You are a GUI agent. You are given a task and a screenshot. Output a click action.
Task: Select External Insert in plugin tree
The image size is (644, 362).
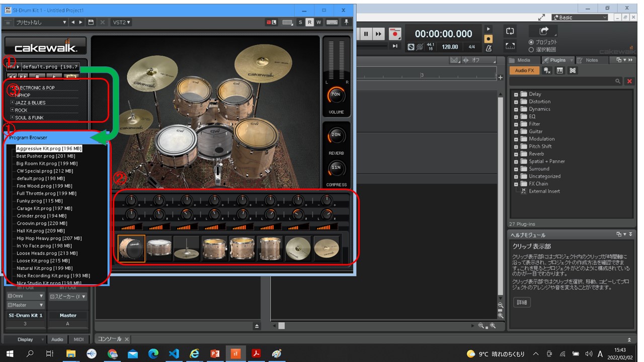tap(544, 192)
